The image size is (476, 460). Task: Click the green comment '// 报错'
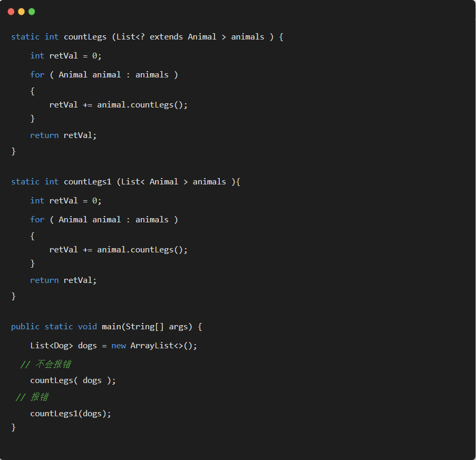[x=32, y=397]
